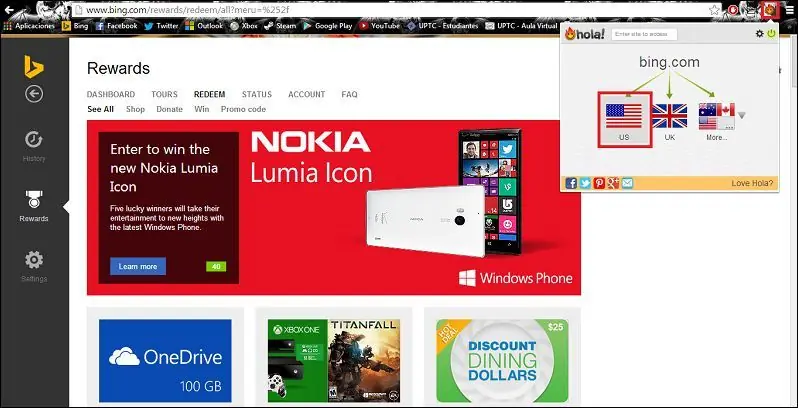Switch to the TOURS tab

pyautogui.click(x=164, y=94)
